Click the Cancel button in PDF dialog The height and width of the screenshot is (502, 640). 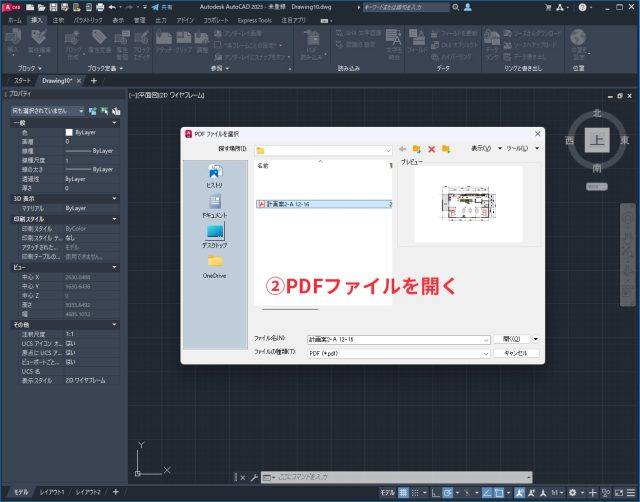[x=516, y=353]
